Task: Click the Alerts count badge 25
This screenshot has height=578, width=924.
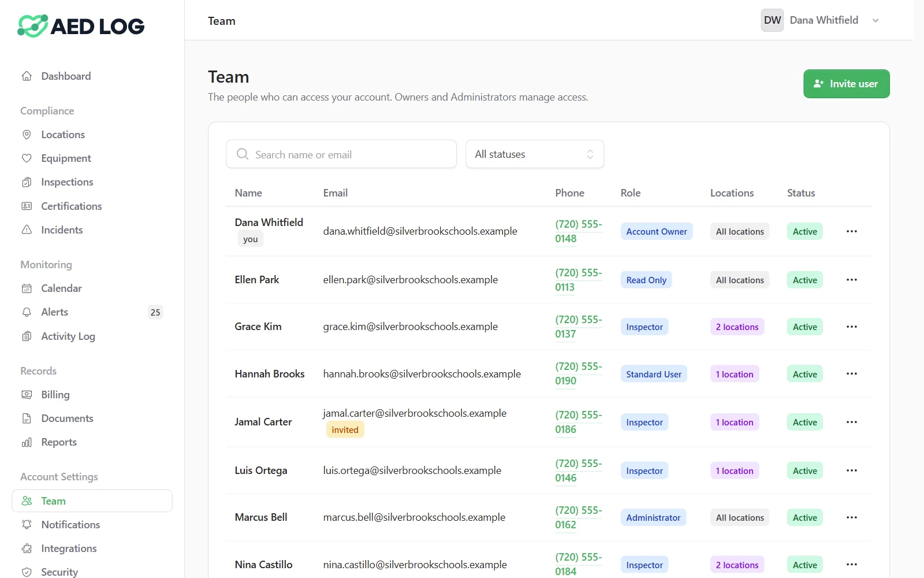Action: (x=155, y=312)
